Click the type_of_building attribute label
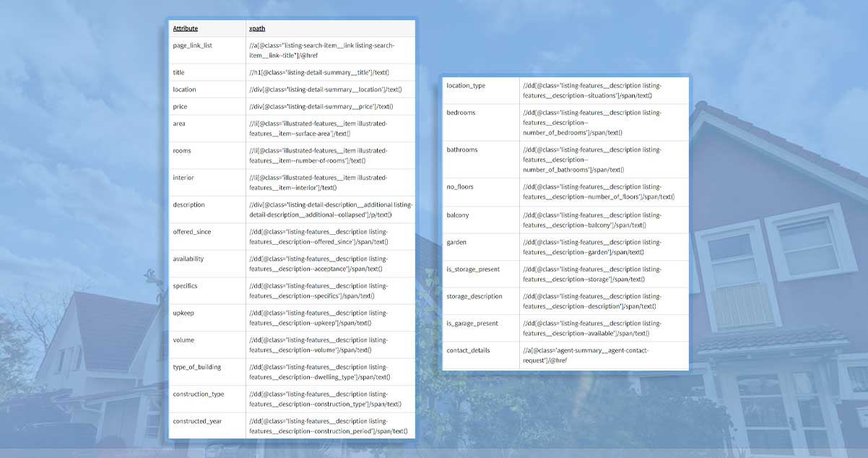The width and height of the screenshot is (868, 458). point(196,367)
